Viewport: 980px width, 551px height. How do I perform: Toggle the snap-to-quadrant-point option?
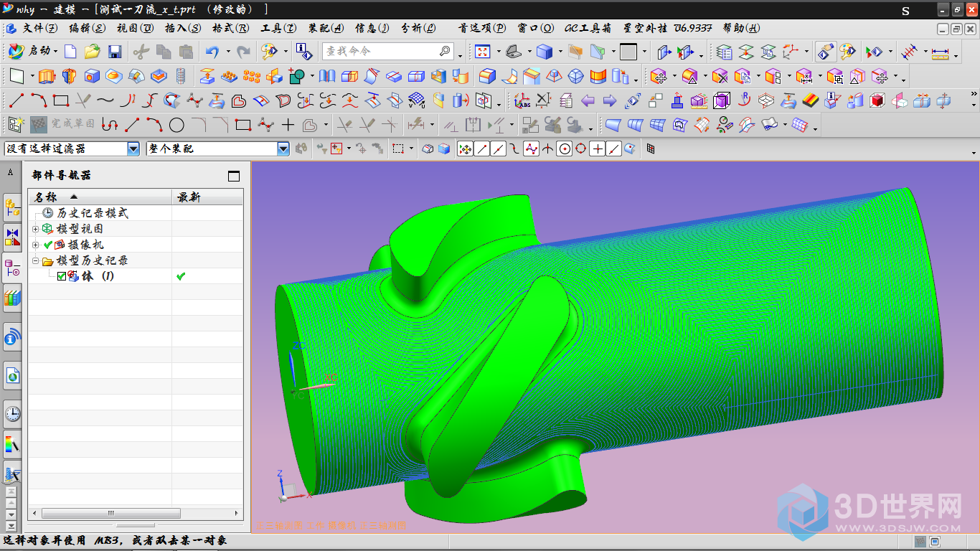tap(581, 149)
